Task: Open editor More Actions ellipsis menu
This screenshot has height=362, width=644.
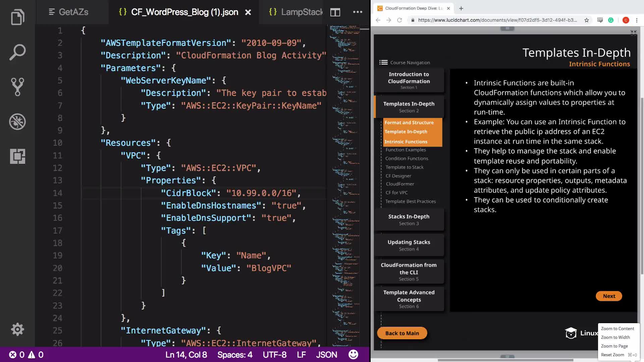Action: [x=358, y=12]
